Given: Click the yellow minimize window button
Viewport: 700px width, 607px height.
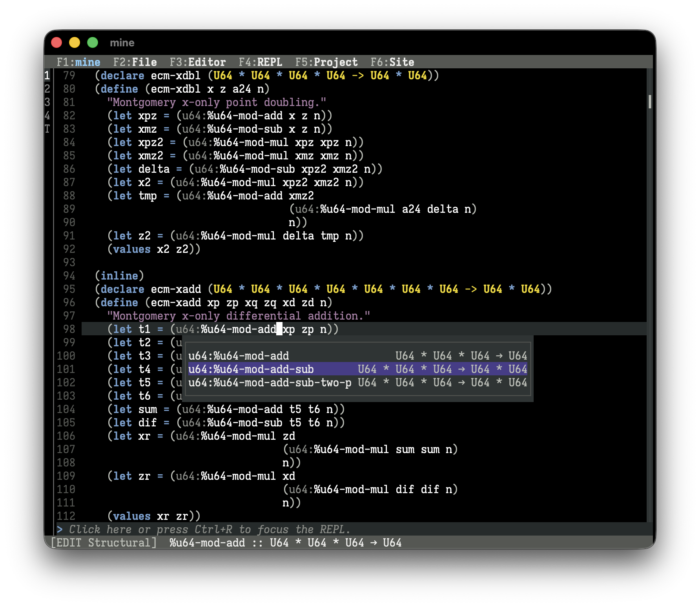Looking at the screenshot, I should [75, 42].
